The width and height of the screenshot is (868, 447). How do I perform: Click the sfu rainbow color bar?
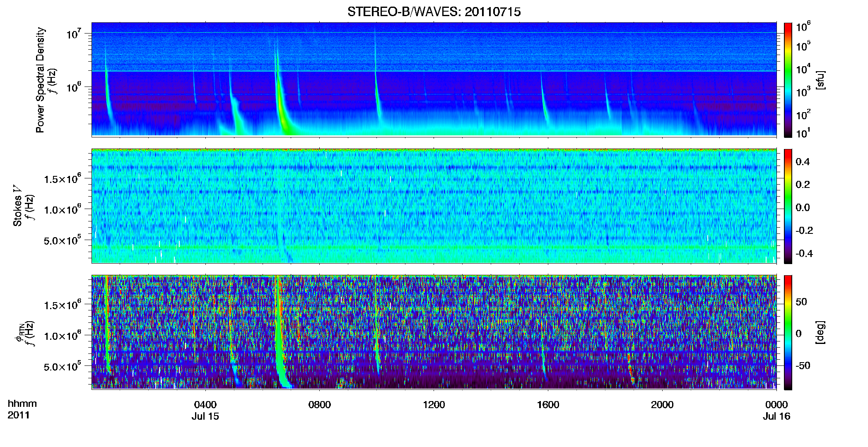788,80
